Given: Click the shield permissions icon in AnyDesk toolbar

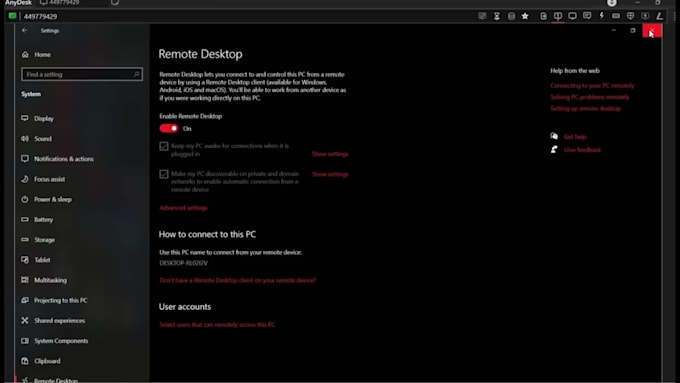Looking at the screenshot, I should click(631, 16).
